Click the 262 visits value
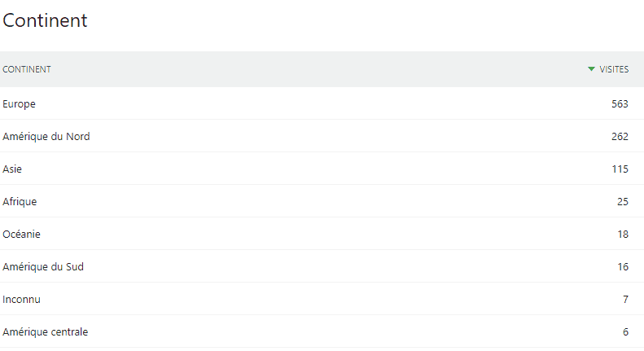This screenshot has width=644, height=351. (x=620, y=137)
